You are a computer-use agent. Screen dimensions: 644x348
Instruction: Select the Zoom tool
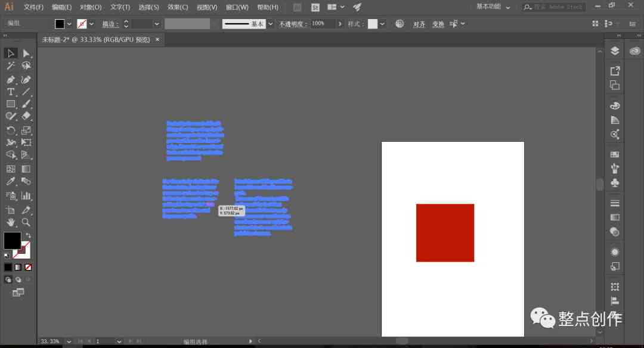point(26,222)
